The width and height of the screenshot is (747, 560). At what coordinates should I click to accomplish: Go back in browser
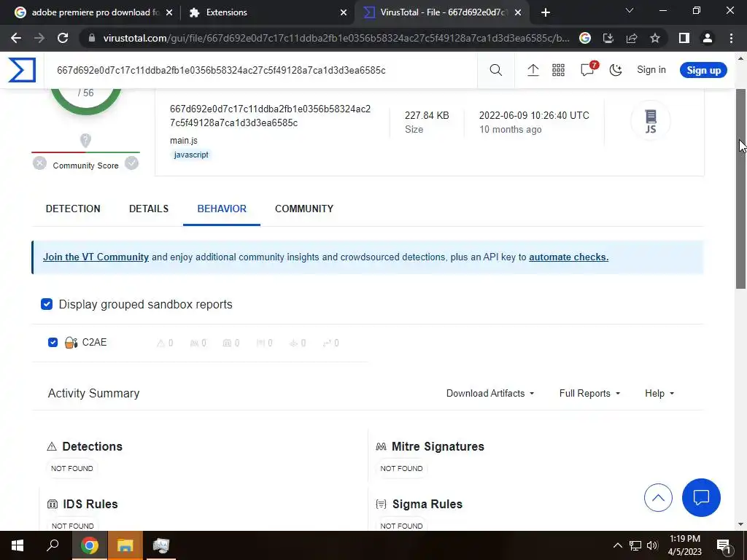(x=16, y=38)
